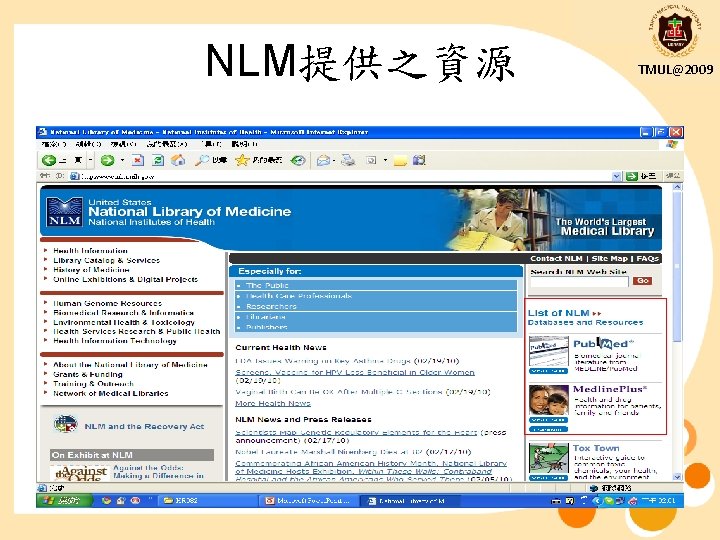Screen dimensions: 720x540
Task: Click Site Map link
Action: point(609,259)
